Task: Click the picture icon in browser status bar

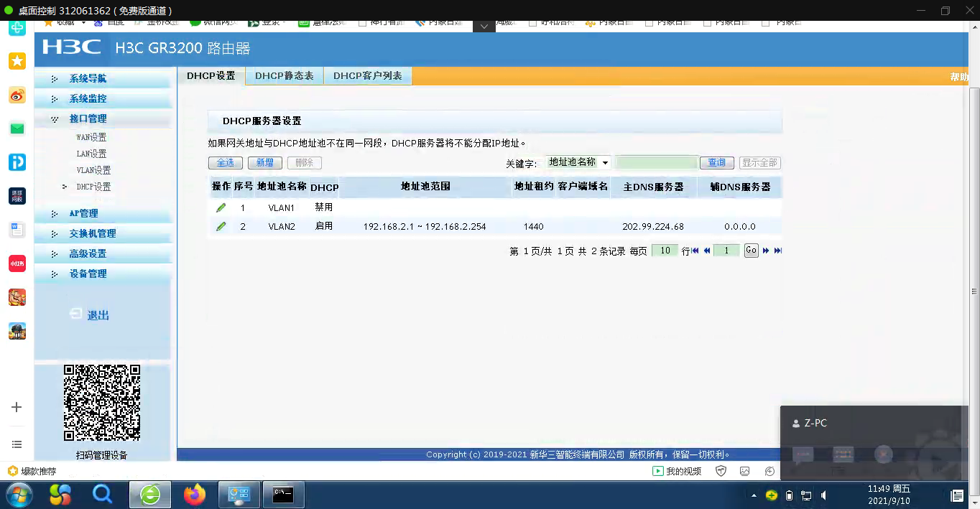Action: [x=745, y=471]
